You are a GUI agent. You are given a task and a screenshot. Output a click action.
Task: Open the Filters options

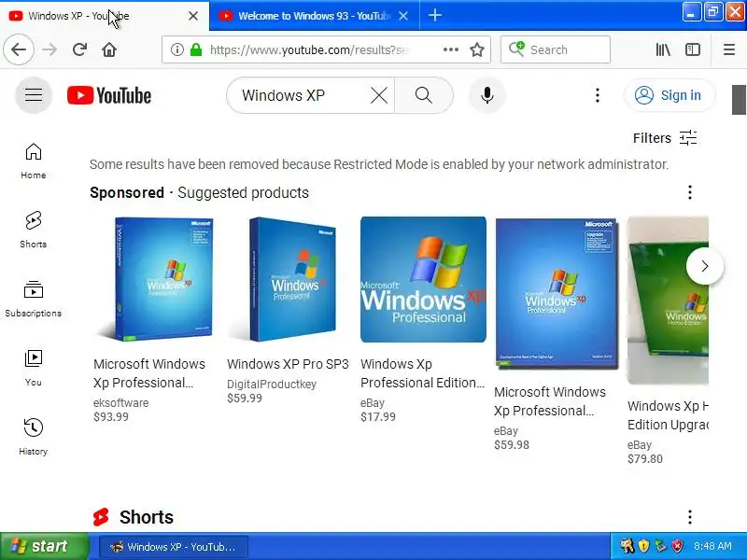(x=665, y=138)
